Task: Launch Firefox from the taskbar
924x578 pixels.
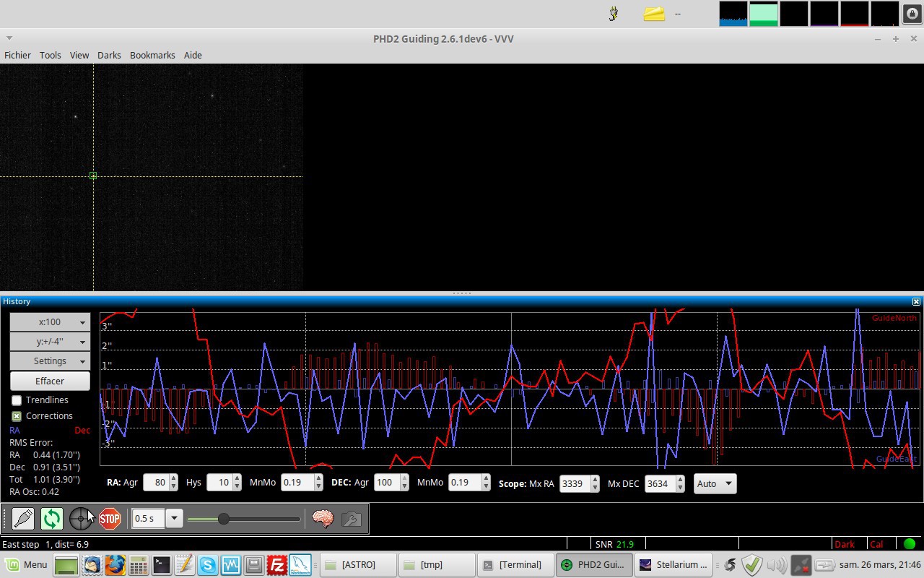Action: click(115, 565)
